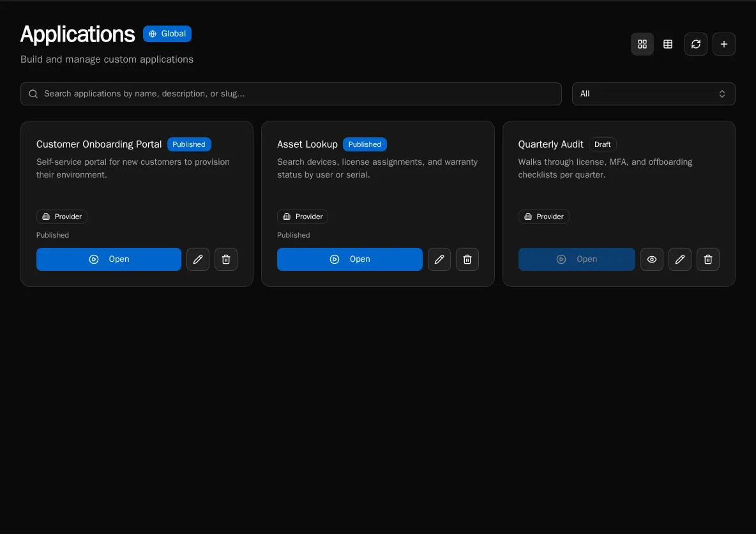Expand the All status filter dropdown
Image resolution: width=756 pixels, height=534 pixels.
coord(653,94)
